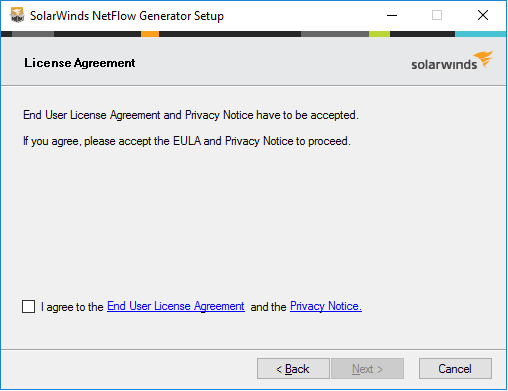Close the setup window with X
This screenshot has height=391, width=508.
point(483,15)
